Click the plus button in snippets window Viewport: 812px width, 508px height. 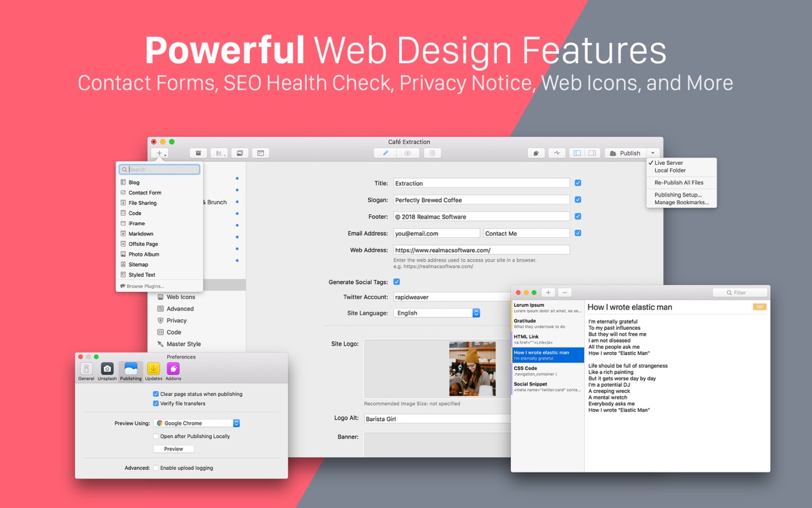pyautogui.click(x=548, y=293)
